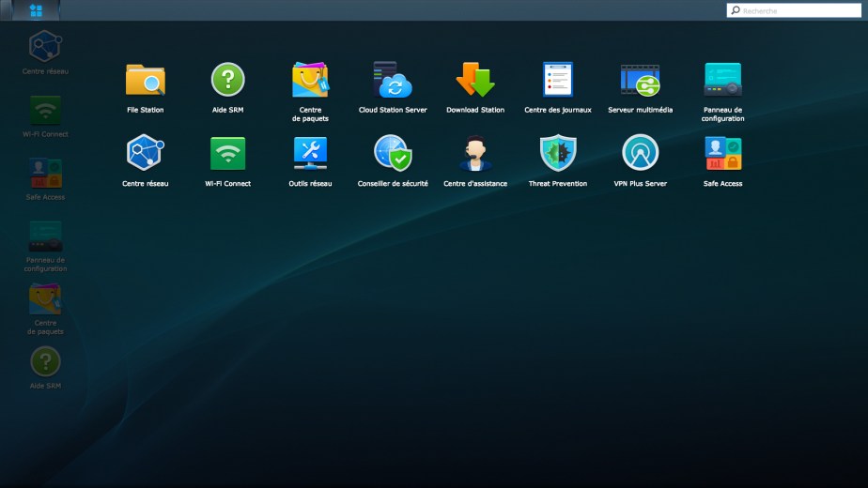Open Safe Access in the main menu grid
Screen dimensions: 868x488
(x=722, y=154)
